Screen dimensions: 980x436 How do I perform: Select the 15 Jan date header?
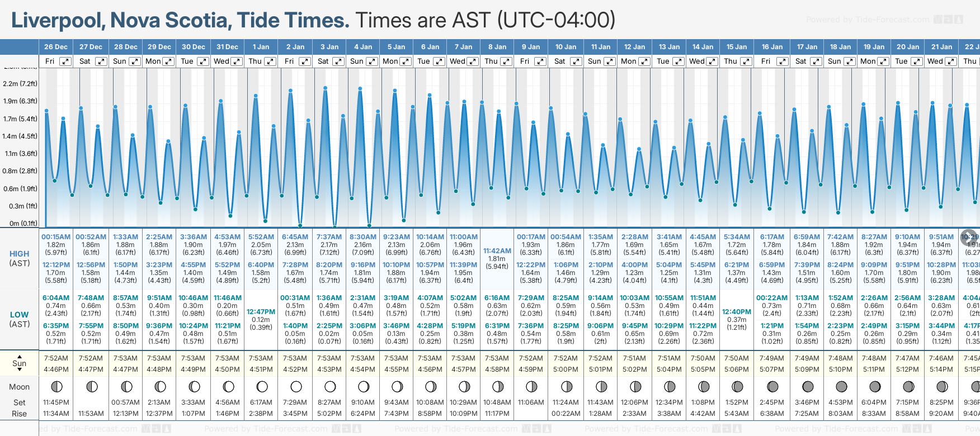point(737,47)
